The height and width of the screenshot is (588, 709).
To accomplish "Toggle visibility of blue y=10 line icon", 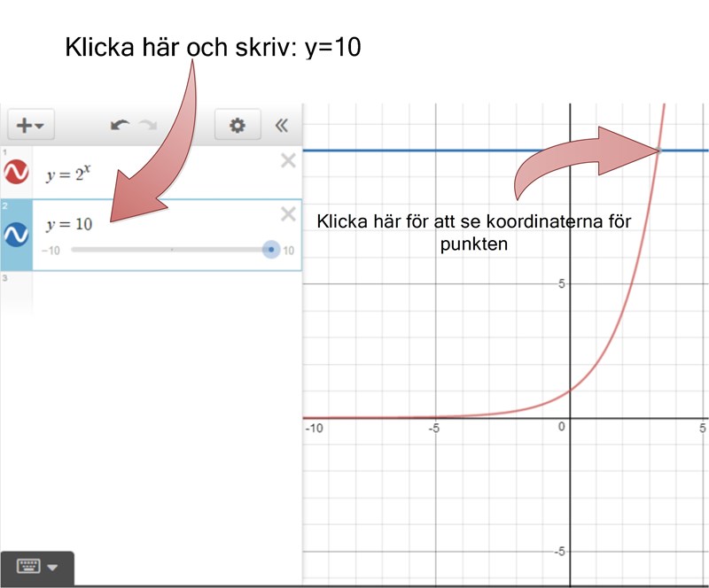I will [x=16, y=235].
